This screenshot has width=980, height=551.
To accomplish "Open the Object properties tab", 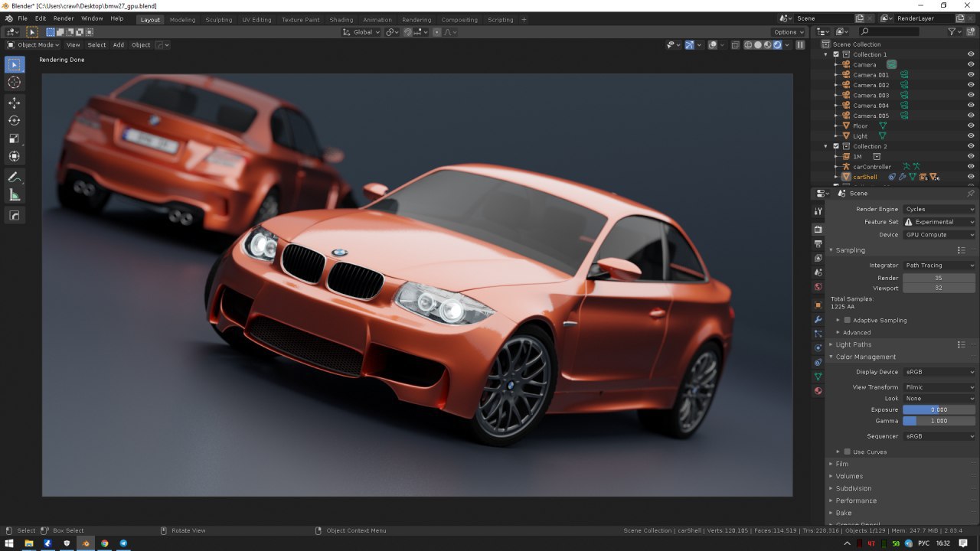I will pyautogui.click(x=818, y=305).
